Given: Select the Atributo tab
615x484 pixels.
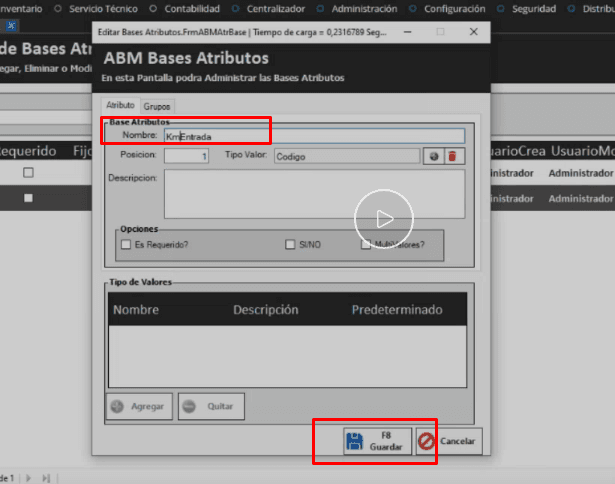Looking at the screenshot, I should pyautogui.click(x=120, y=105).
